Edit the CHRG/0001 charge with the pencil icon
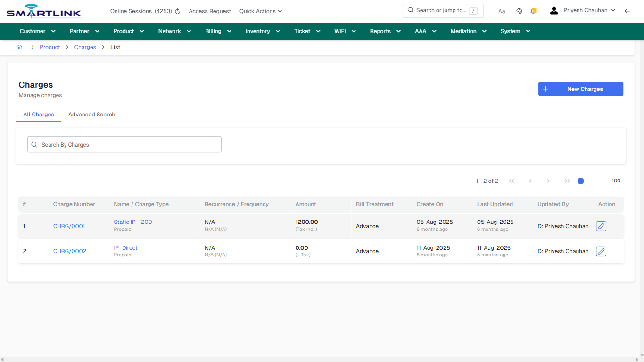Image resolution: width=644 pixels, height=362 pixels. [601, 226]
